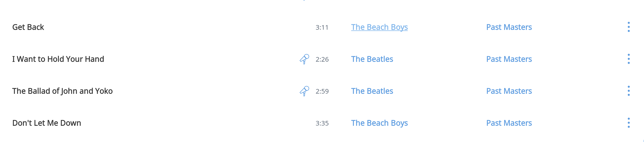Open Past Masters album on Get Back row
This screenshot has height=142, width=644.
tap(509, 27)
